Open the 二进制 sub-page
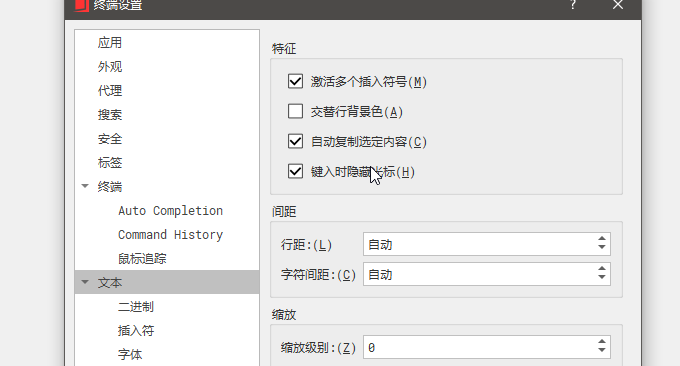The height and width of the screenshot is (366, 680). (x=136, y=307)
